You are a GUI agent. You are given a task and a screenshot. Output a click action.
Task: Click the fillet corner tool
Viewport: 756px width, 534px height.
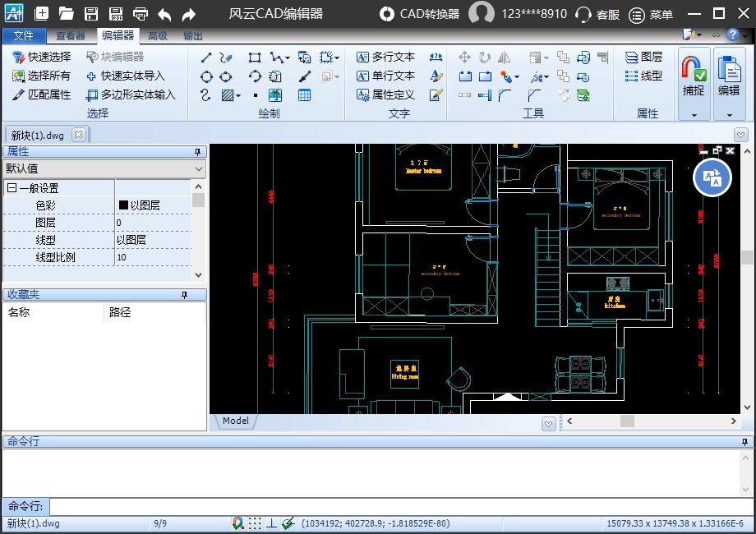pos(505,95)
